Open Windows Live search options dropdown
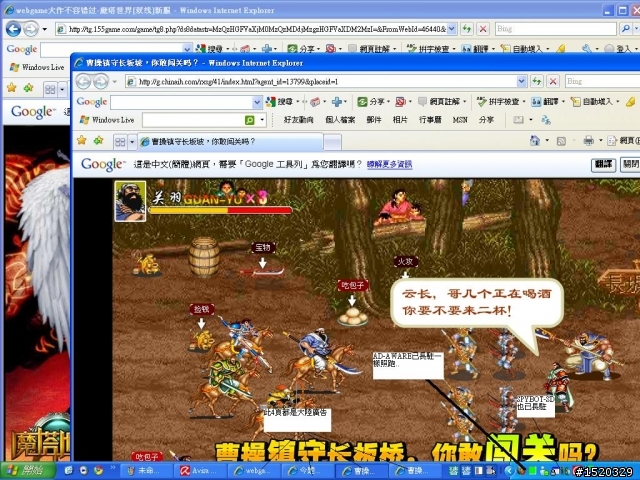The height and width of the screenshot is (480, 640). point(262,120)
